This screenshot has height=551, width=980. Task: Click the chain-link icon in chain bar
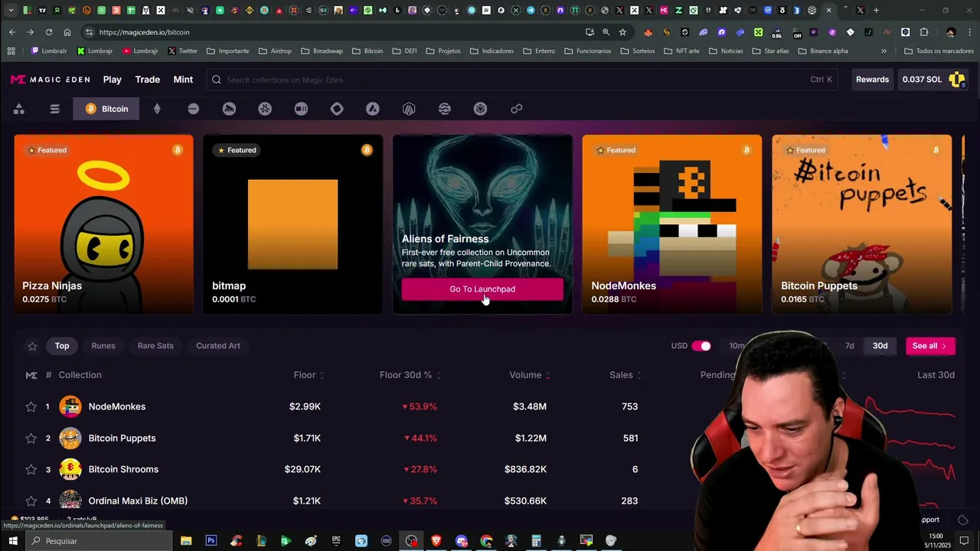click(517, 109)
